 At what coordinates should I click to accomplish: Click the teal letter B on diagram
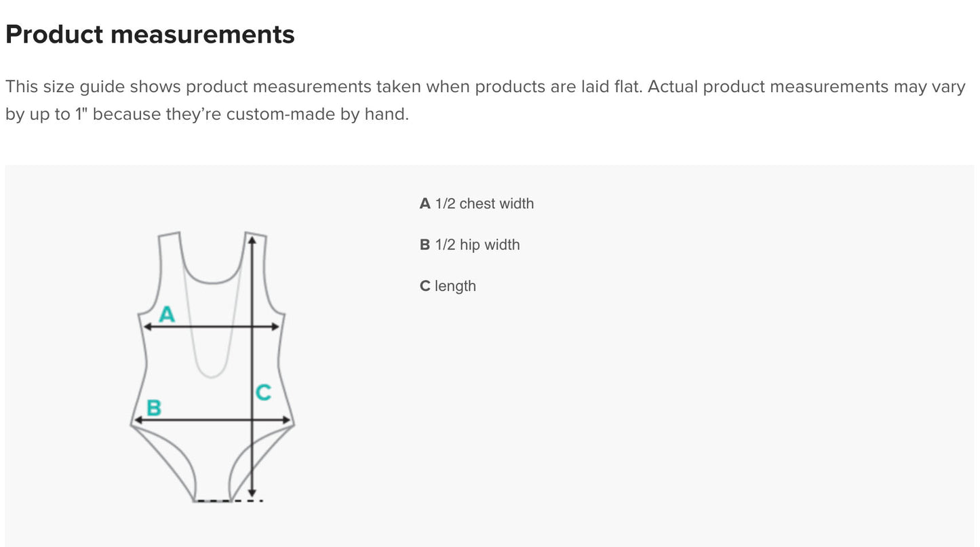click(154, 408)
